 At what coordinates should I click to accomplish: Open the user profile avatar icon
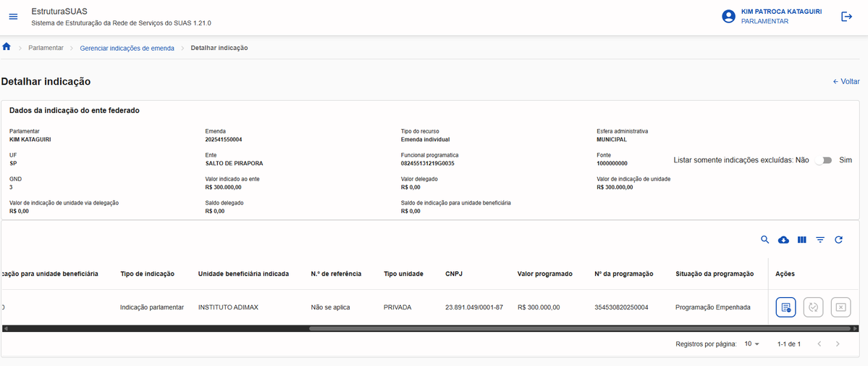(728, 17)
